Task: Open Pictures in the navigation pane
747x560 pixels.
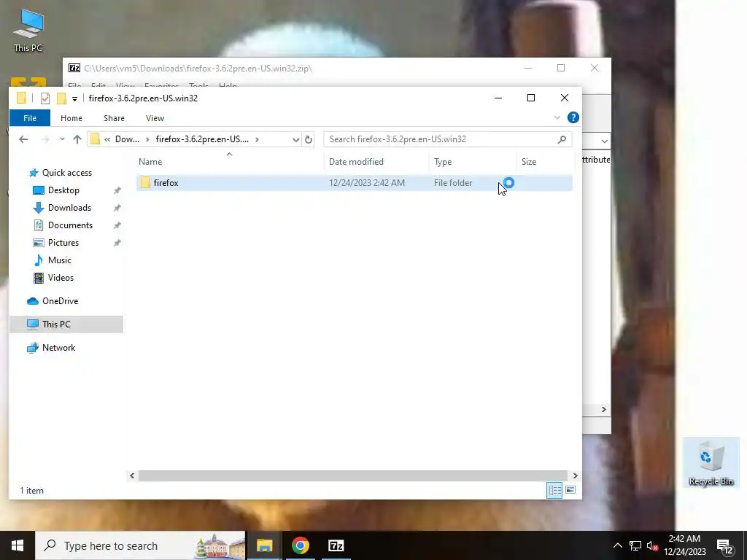Action: click(x=63, y=243)
